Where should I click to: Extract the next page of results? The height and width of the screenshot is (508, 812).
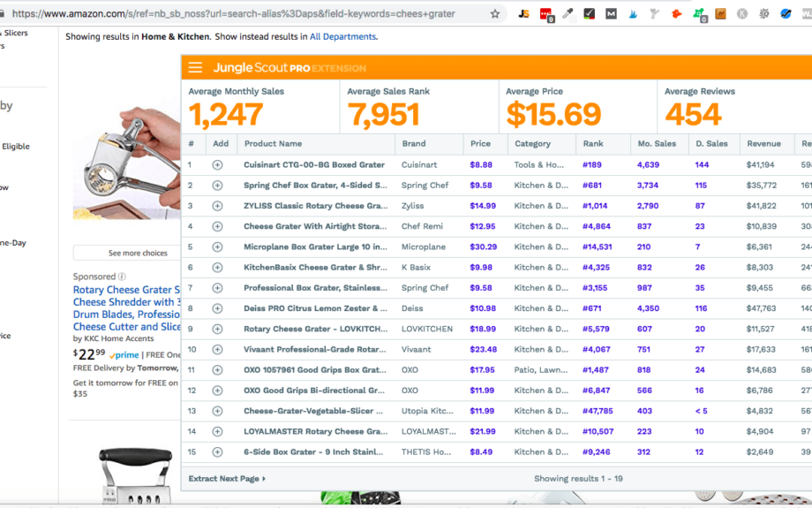227,479
